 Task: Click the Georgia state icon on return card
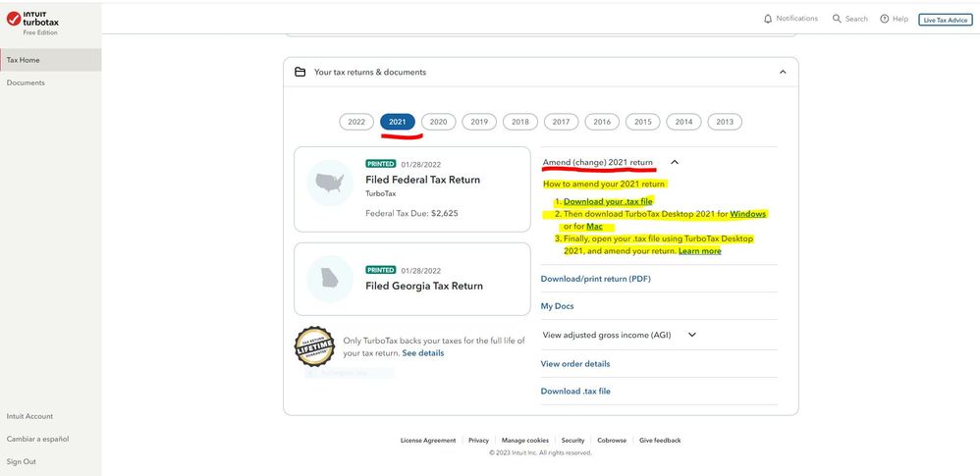330,279
